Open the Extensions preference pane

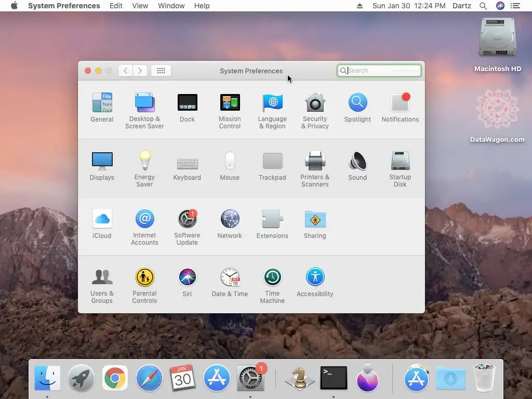pos(272,224)
